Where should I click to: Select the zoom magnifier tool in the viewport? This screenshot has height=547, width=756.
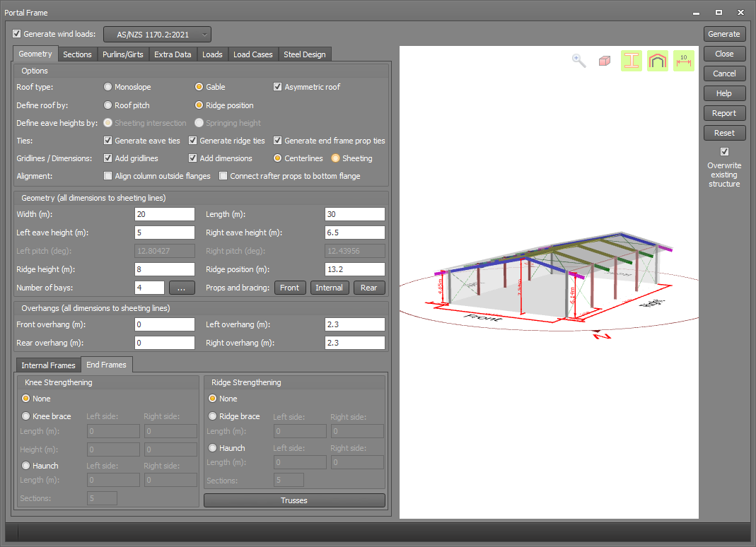click(x=578, y=61)
